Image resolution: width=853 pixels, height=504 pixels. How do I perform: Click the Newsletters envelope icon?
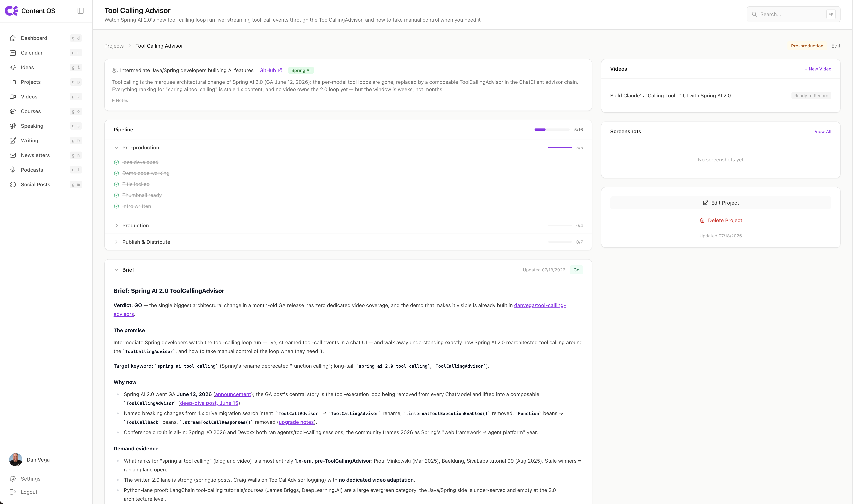pos(13,155)
